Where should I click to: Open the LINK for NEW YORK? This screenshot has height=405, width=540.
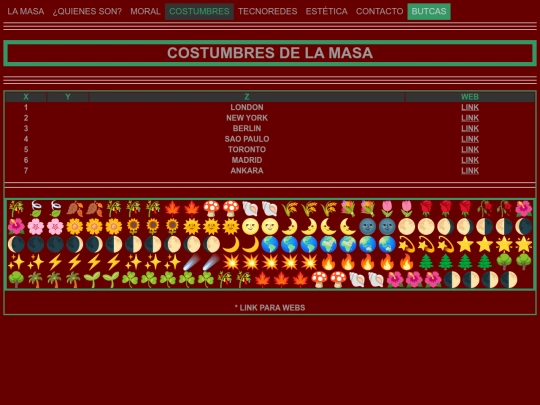point(470,118)
